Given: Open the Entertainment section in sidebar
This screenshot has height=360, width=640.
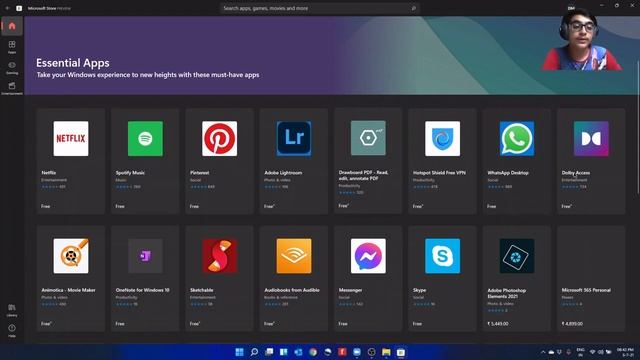Looking at the screenshot, I should 12,88.
